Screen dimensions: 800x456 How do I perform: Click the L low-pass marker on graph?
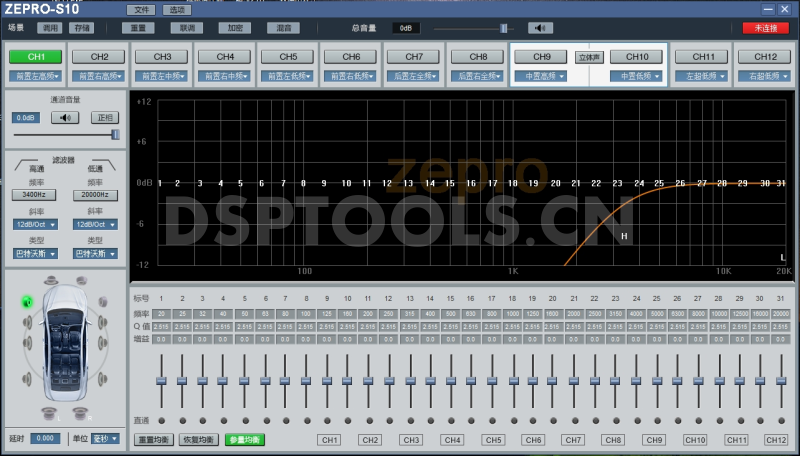(783, 257)
